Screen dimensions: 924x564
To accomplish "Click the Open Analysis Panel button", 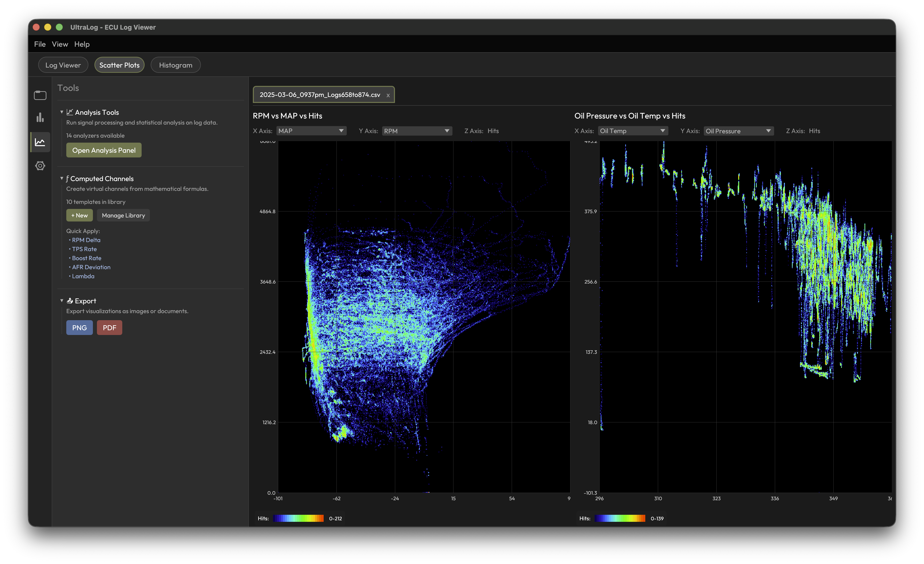I will (x=103, y=150).
